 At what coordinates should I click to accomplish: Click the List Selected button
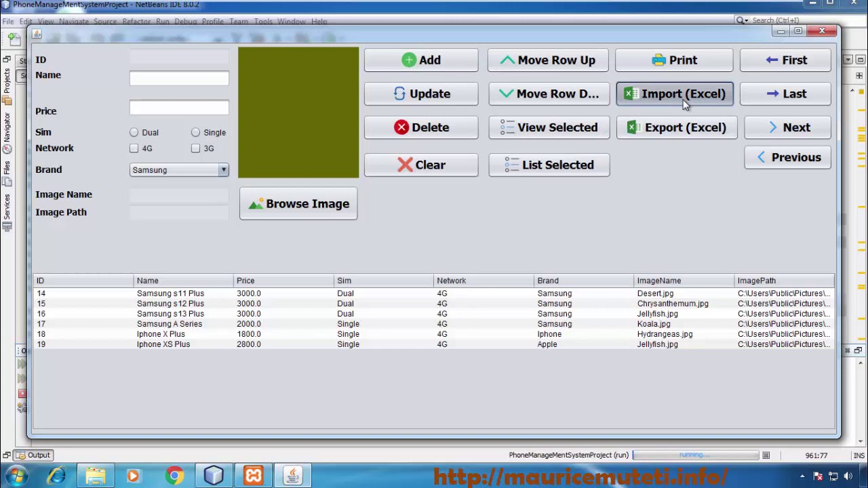point(549,165)
